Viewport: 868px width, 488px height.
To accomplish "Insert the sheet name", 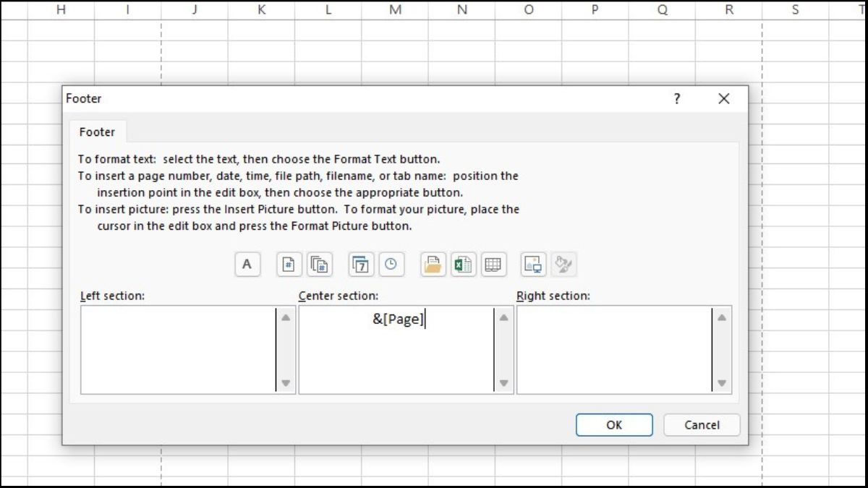I will [x=493, y=264].
